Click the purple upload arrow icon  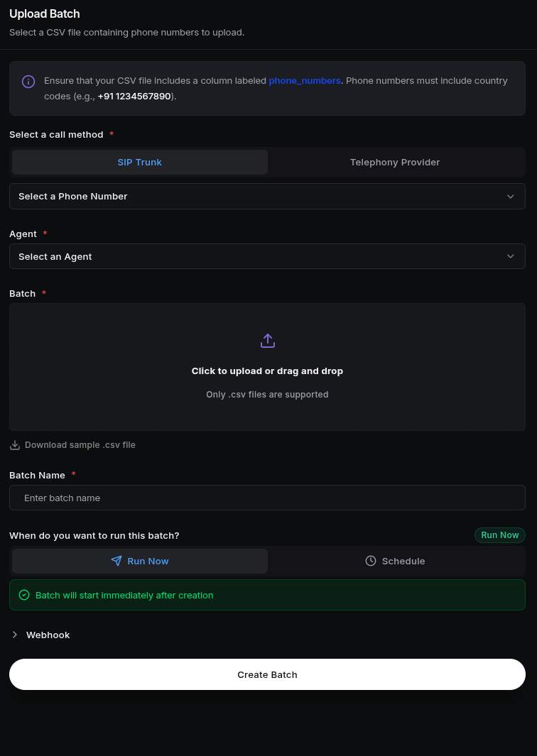pos(267,341)
